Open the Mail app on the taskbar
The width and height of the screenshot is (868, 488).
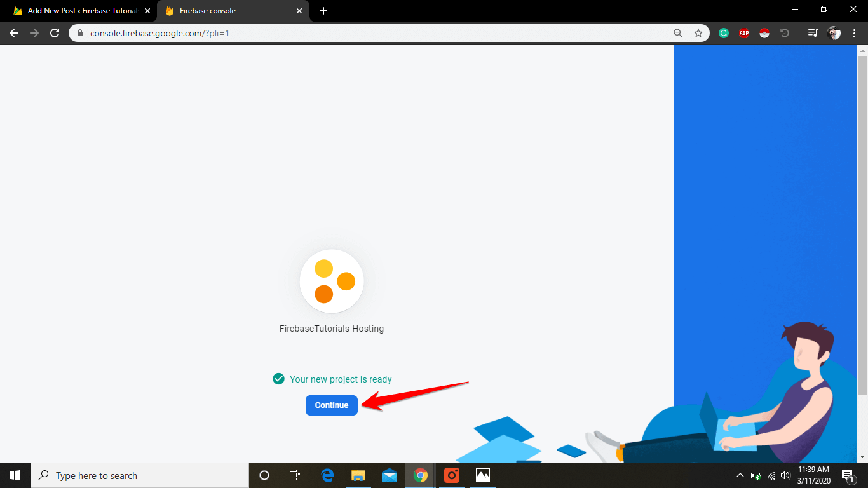pos(390,475)
